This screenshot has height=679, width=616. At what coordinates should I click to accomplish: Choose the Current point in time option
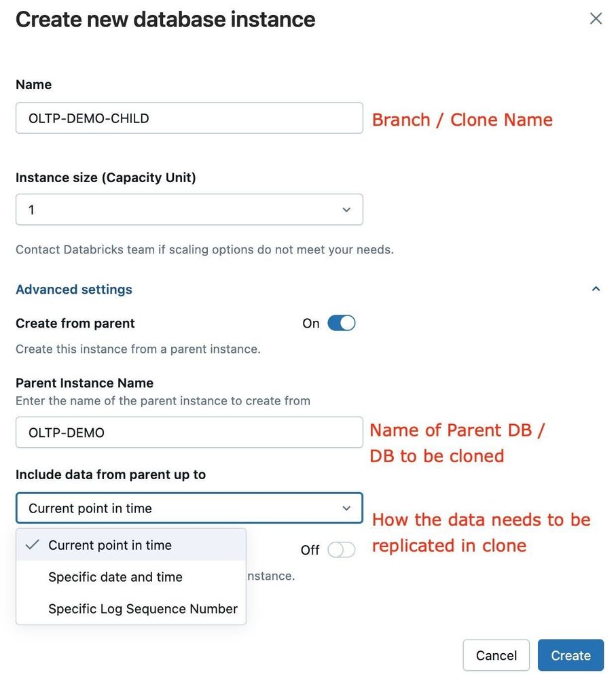[110, 545]
